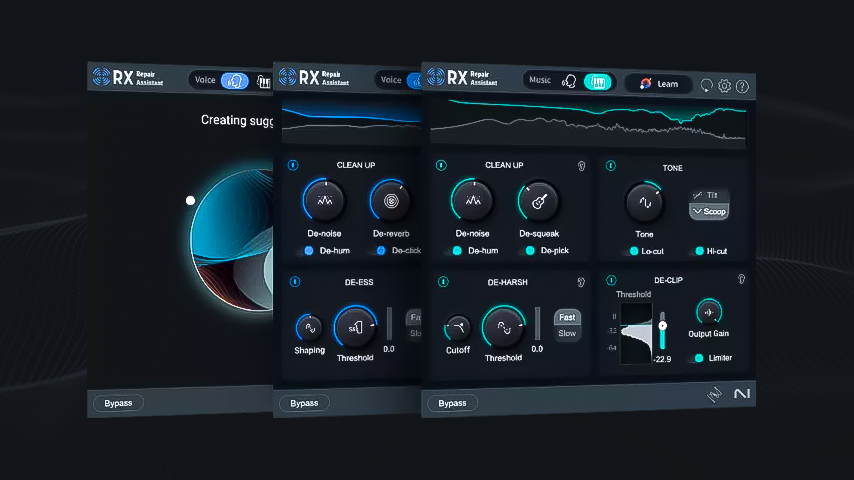Click the Music window spectrum display
The height and width of the screenshot is (480, 854).
pyautogui.click(x=588, y=123)
